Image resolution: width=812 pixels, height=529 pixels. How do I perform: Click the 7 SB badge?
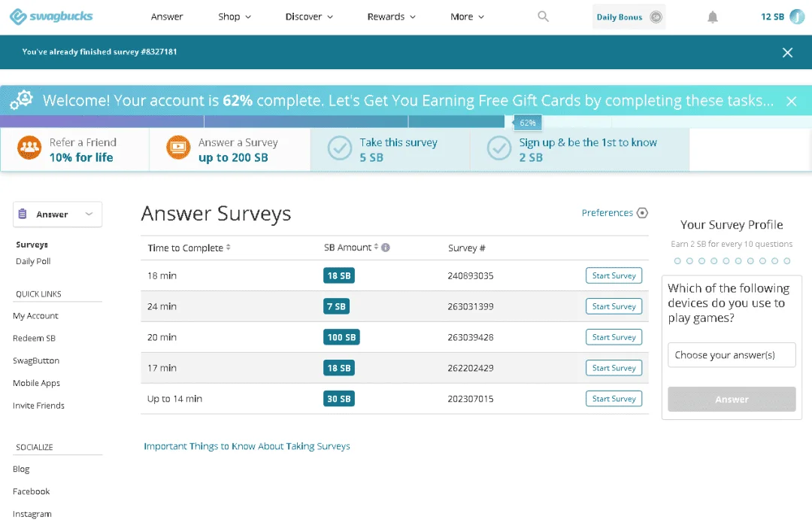click(x=336, y=306)
